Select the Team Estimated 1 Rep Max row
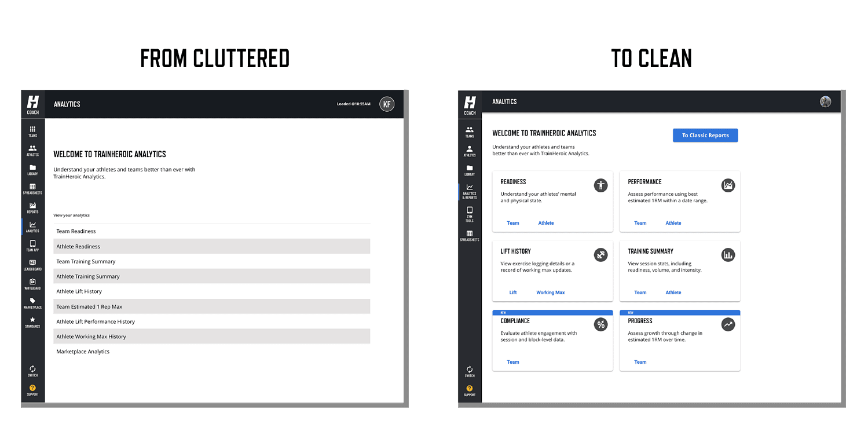This screenshot has width=868, height=424. click(212, 306)
